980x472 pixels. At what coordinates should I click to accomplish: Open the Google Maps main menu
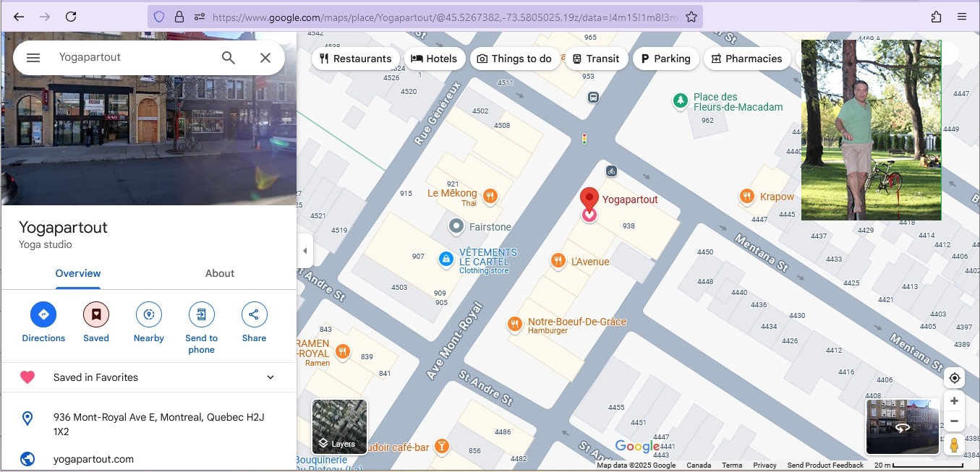33,57
